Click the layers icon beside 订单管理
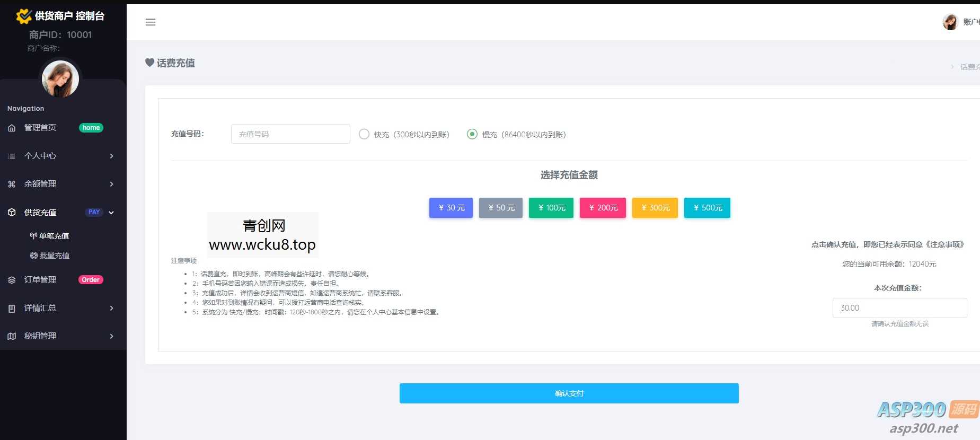This screenshot has height=440, width=980. click(x=12, y=280)
